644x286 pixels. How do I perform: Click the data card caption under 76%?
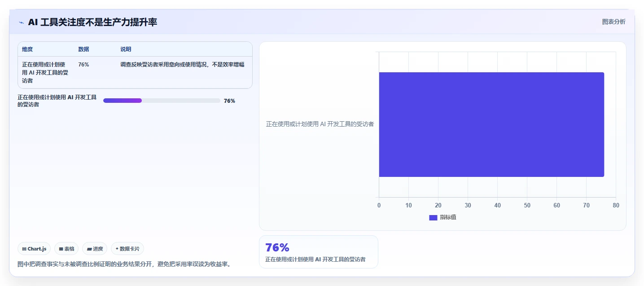tap(315, 260)
